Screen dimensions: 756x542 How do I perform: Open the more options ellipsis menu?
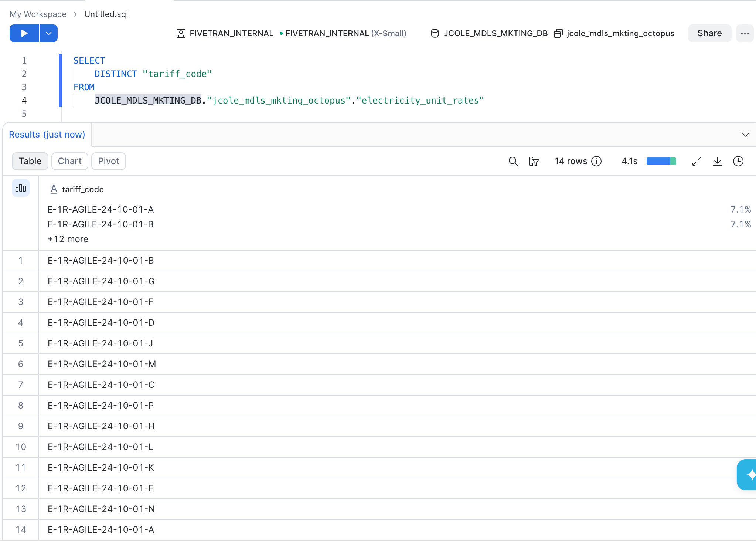point(745,33)
